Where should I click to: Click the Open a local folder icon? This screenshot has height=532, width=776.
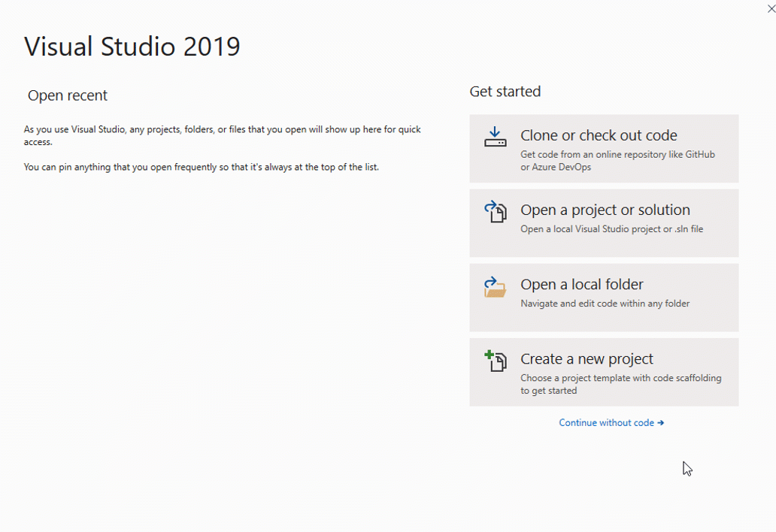pos(495,287)
